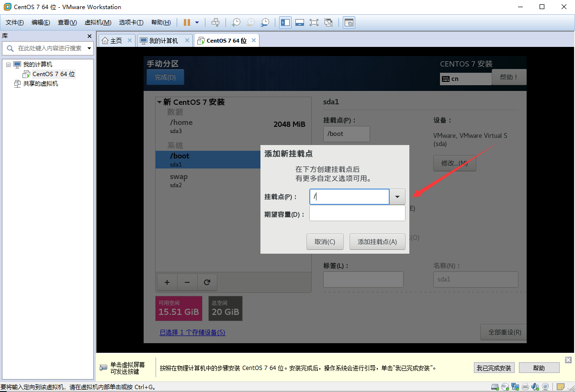Close the 我的计算机 tab

click(x=187, y=41)
